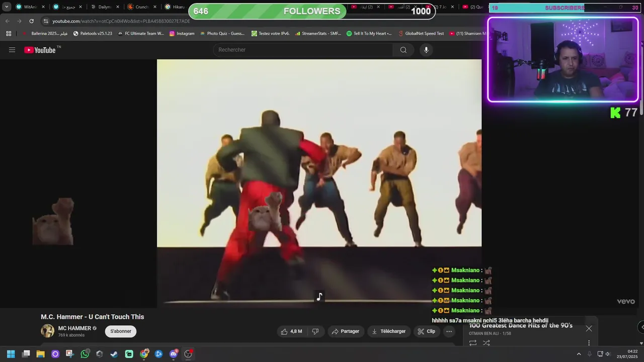Close the playlist panel with X
The width and height of the screenshot is (644, 362).
[589, 328]
